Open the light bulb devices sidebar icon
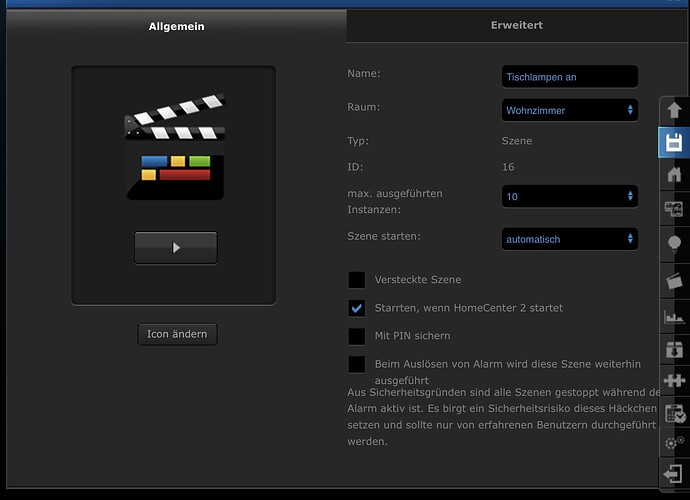 674,243
